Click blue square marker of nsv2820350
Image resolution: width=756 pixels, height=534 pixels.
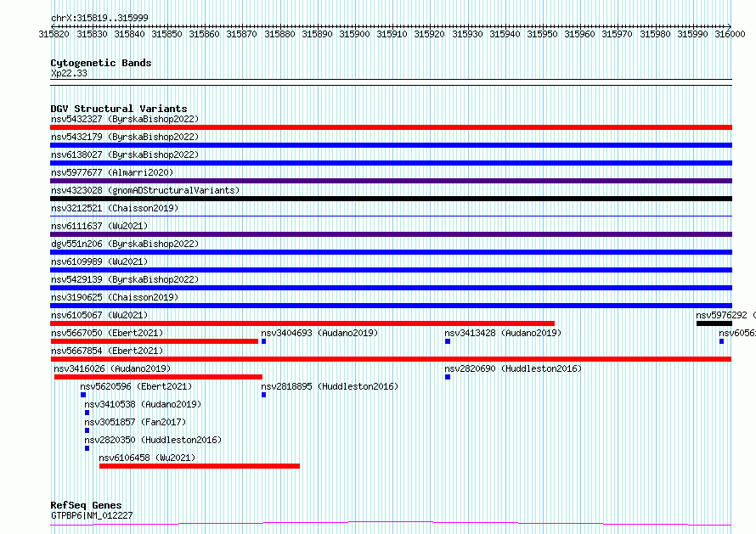point(87,448)
